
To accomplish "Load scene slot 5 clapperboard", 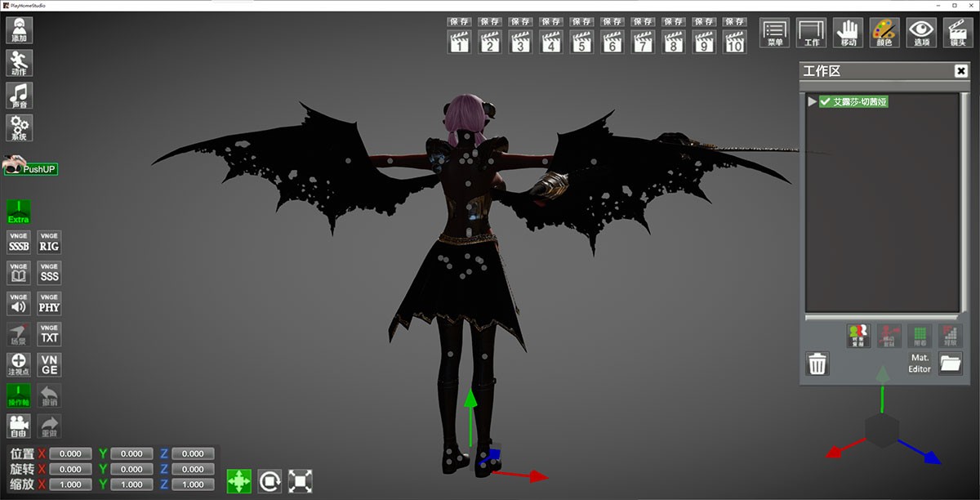I will [x=581, y=42].
